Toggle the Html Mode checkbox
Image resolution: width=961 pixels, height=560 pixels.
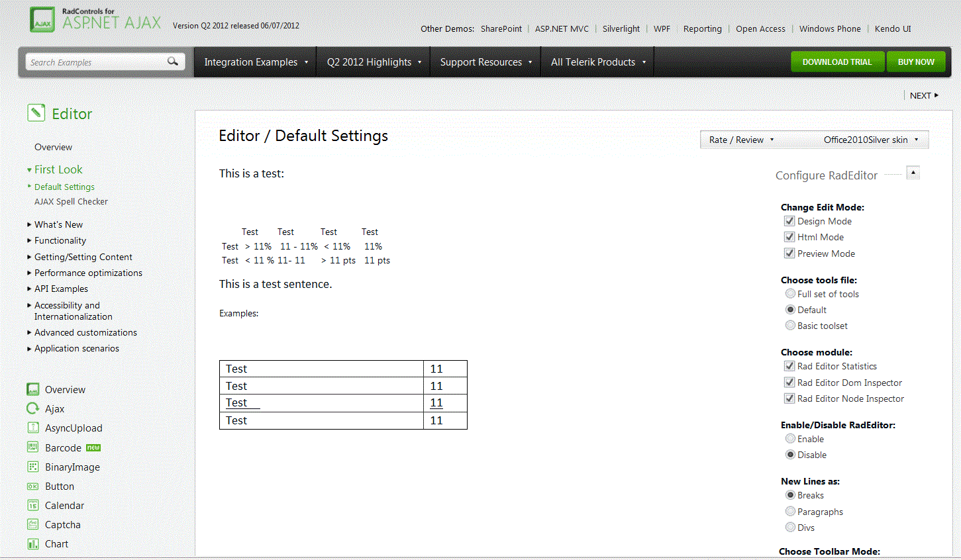tap(789, 237)
